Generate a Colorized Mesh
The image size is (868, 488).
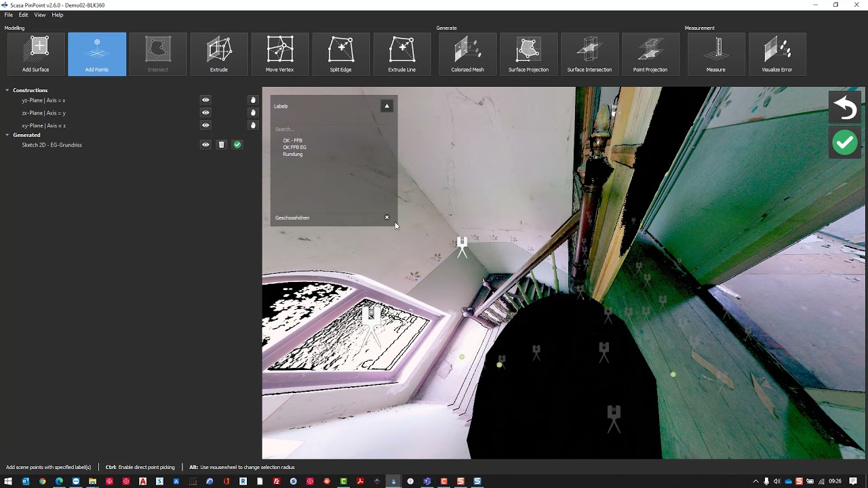(468, 54)
